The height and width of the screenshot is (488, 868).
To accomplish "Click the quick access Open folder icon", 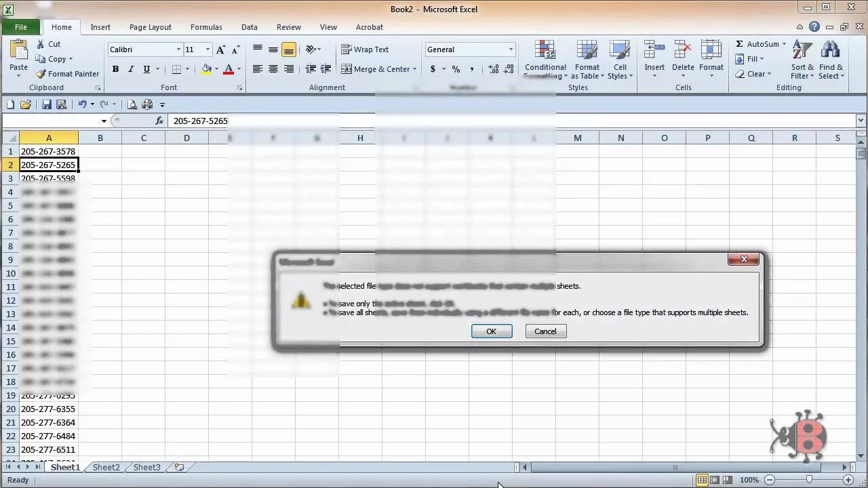I will point(26,104).
